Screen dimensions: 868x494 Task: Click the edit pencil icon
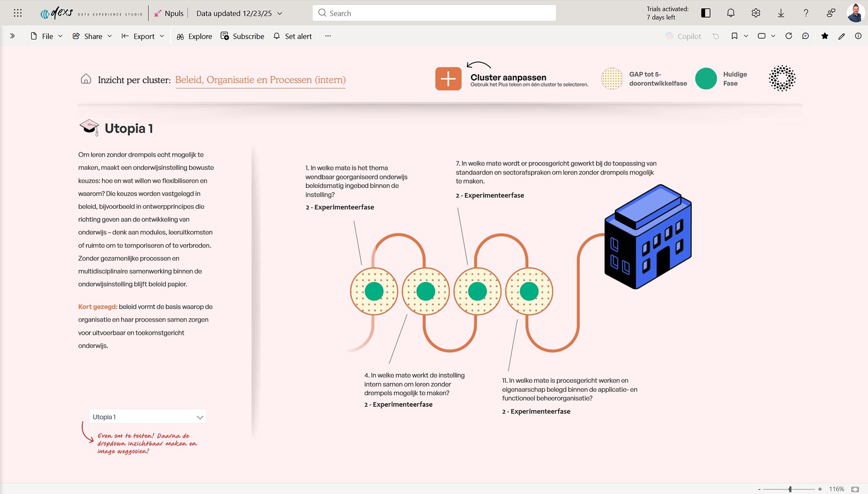click(841, 36)
